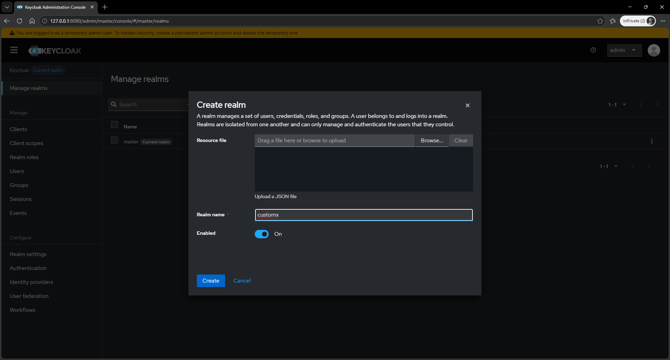The height and width of the screenshot is (360, 670).
Task: Check the master realm row checkbox
Action: coord(114,140)
